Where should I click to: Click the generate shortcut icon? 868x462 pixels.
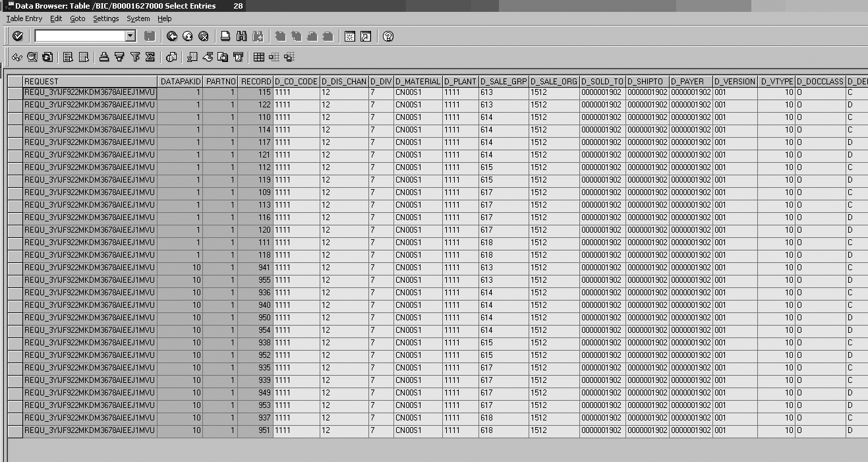click(x=366, y=36)
